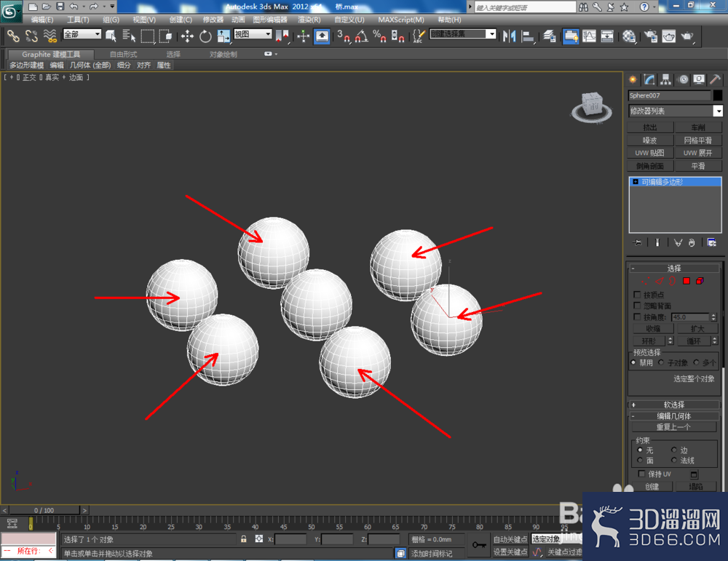This screenshot has width=728, height=561.
Task: Open Edit Named Selection Sets icon
Action: coord(419,36)
